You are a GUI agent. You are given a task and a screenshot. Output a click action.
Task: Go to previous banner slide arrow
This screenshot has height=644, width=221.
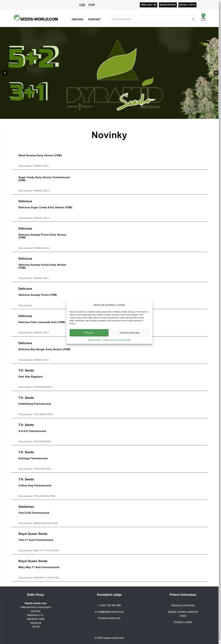click(x=5, y=73)
